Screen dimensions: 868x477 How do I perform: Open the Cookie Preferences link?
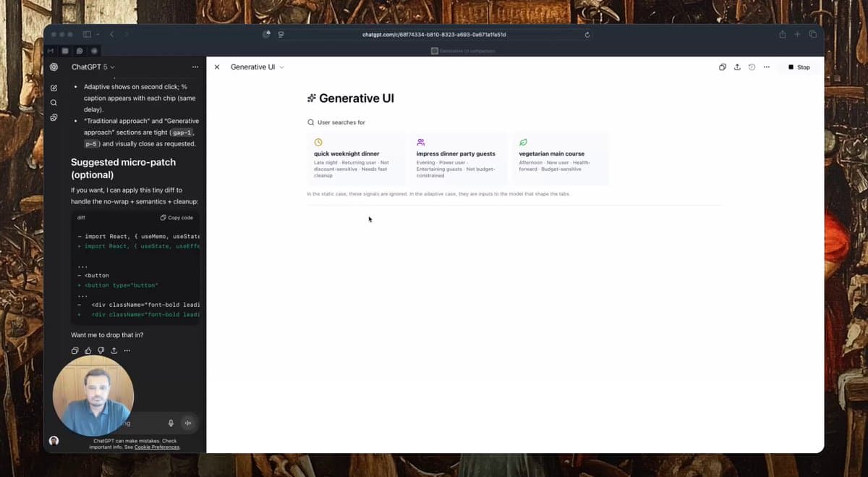click(156, 447)
